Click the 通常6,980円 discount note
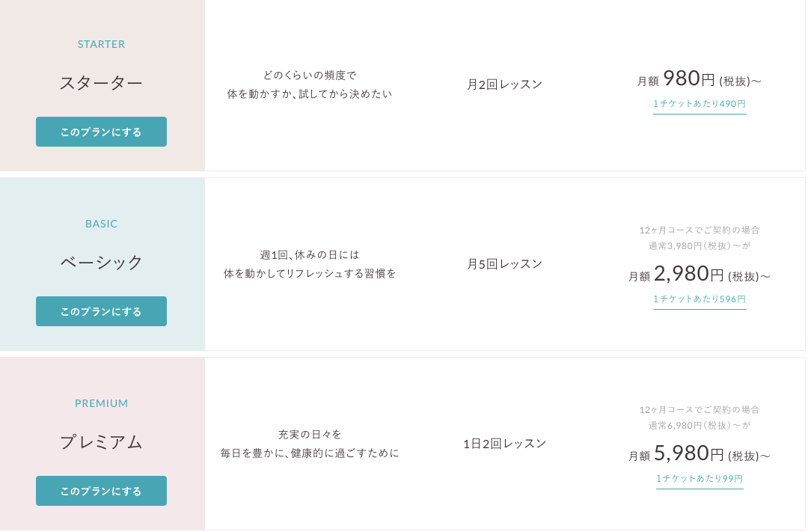Screen dimensions: 808x532 pyautogui.click(x=700, y=425)
